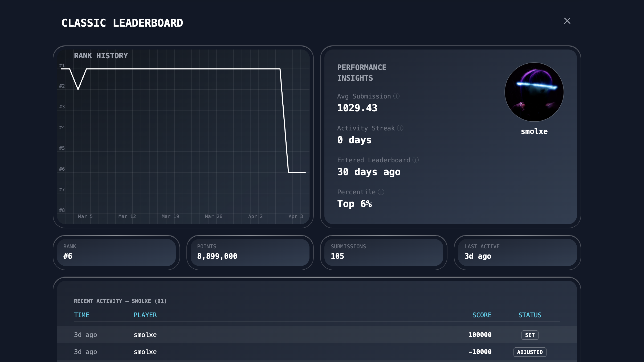Click the SET status badge
The height and width of the screenshot is (362, 644).
point(529,335)
